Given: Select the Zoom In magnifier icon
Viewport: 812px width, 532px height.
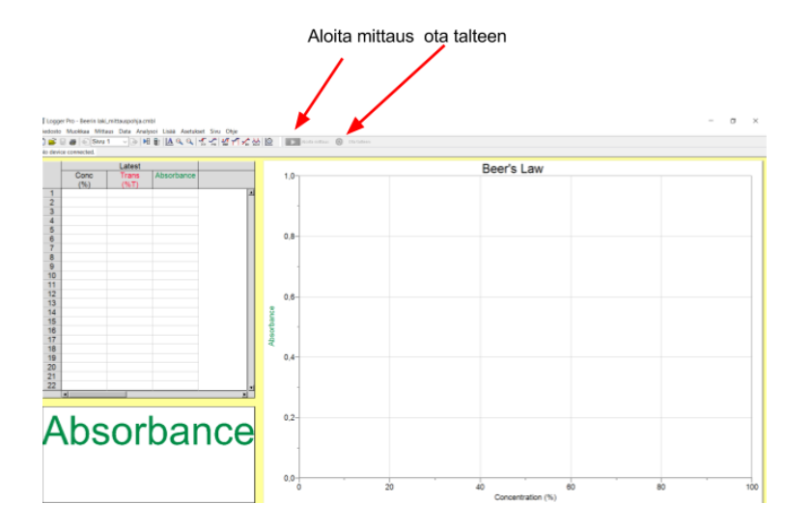Looking at the screenshot, I should 180,142.
